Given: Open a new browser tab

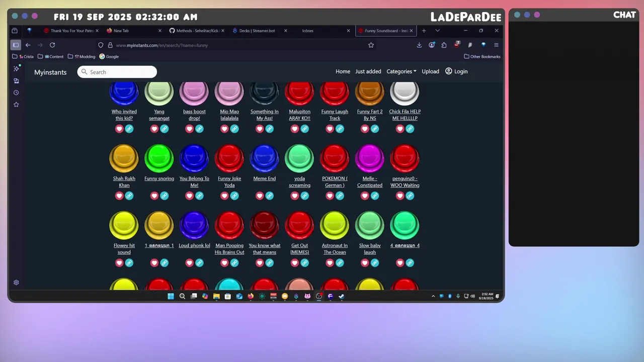Looking at the screenshot, I should [424, 31].
